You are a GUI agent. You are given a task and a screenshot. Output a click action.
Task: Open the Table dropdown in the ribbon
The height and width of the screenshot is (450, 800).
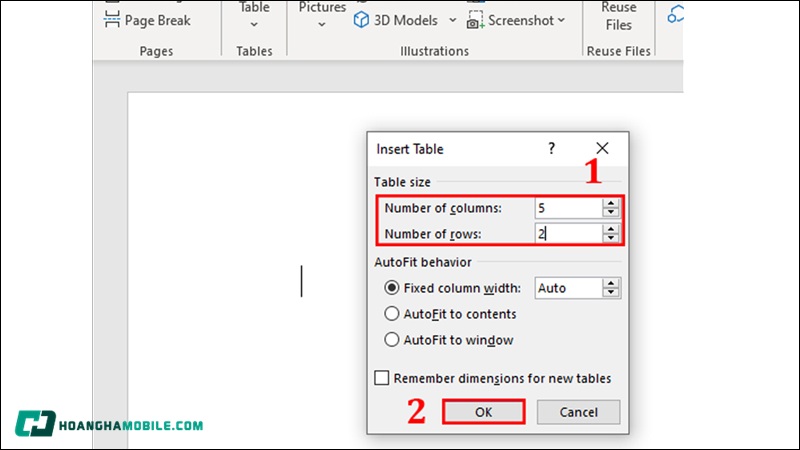(254, 16)
